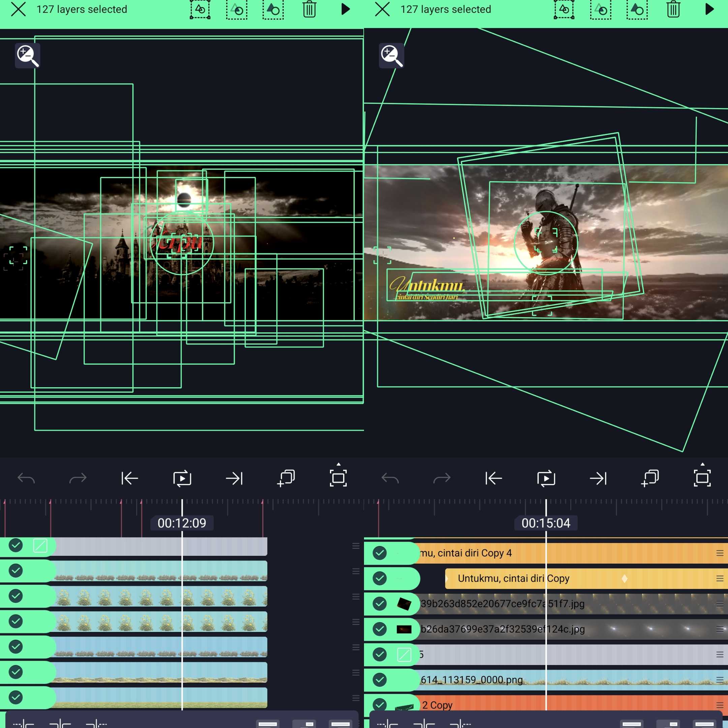Duplicate layers icon in the 00:12:09 editor
The height and width of the screenshot is (728, 728).
pos(286,478)
